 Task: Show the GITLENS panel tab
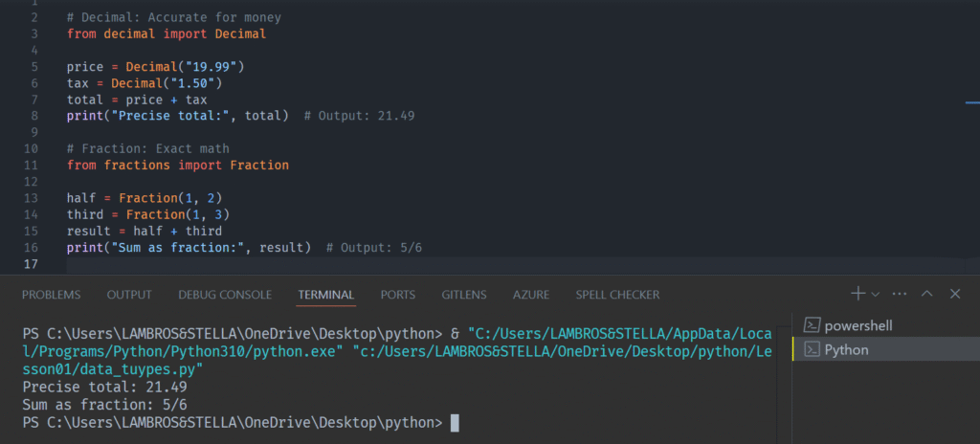pyautogui.click(x=463, y=295)
